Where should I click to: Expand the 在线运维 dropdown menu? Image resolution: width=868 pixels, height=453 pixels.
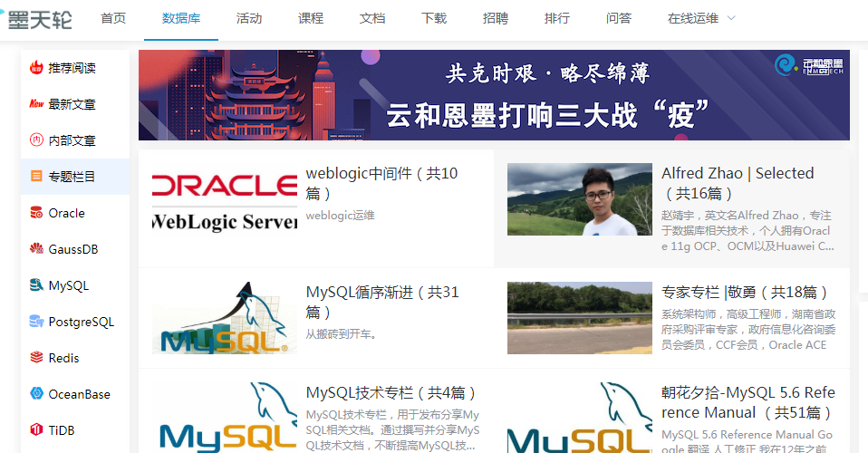point(700,18)
